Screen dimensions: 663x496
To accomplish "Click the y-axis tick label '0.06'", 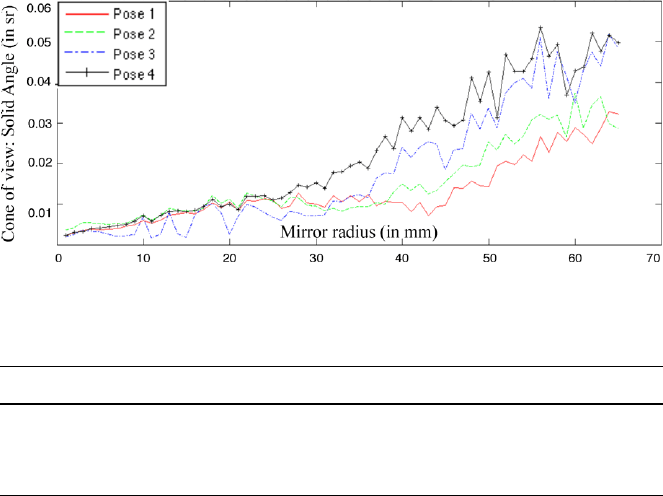I will tap(39, 8).
